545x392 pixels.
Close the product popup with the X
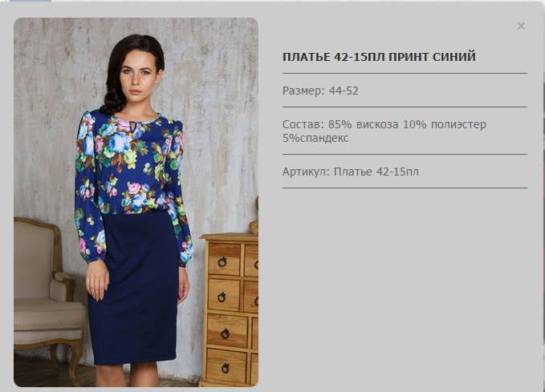[x=521, y=26]
